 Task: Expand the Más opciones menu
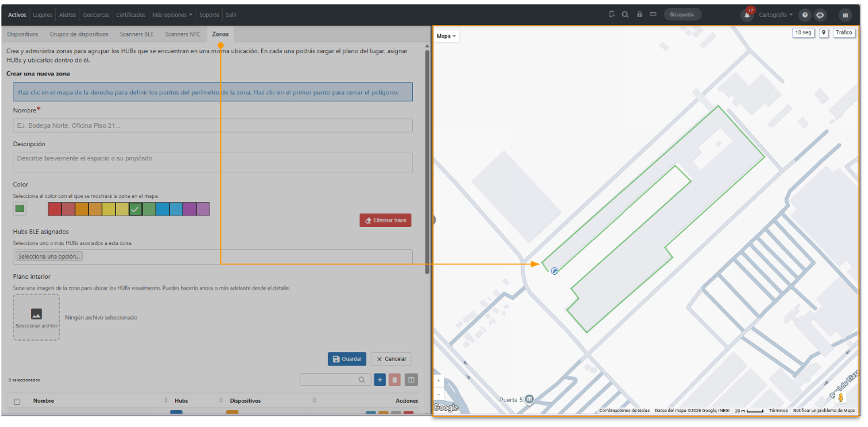coord(172,15)
